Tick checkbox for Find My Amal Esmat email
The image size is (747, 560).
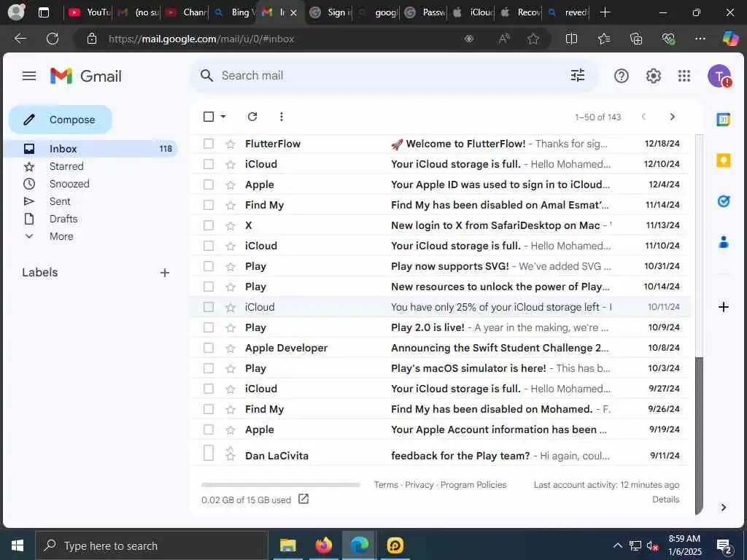click(209, 205)
